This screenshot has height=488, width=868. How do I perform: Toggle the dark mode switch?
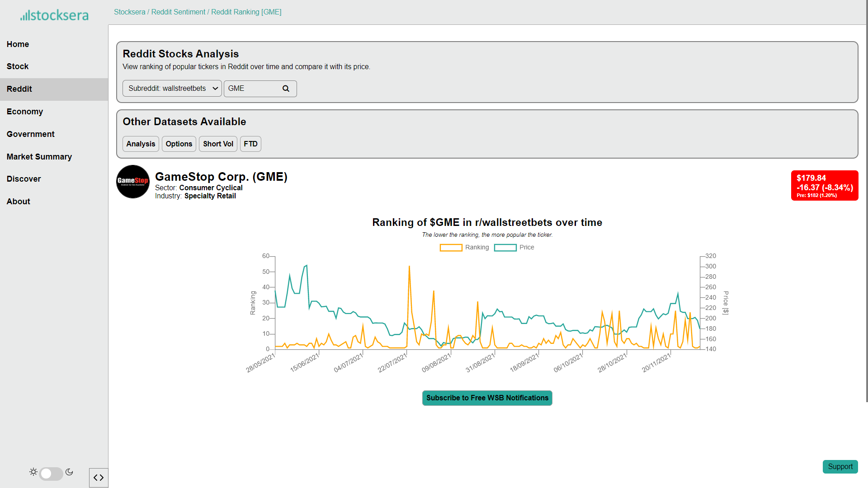tap(51, 474)
